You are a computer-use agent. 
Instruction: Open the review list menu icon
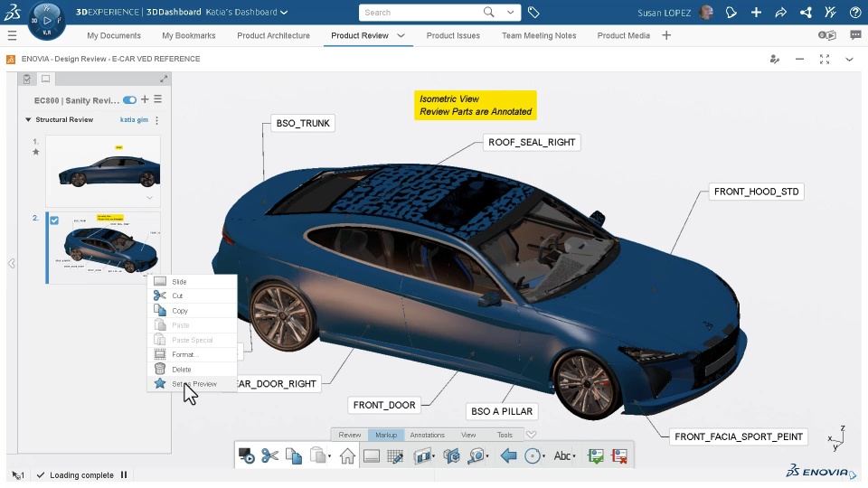157,99
